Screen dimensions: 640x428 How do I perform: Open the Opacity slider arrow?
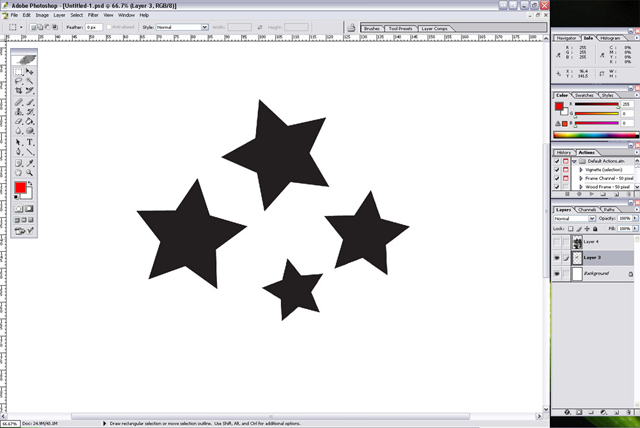635,219
